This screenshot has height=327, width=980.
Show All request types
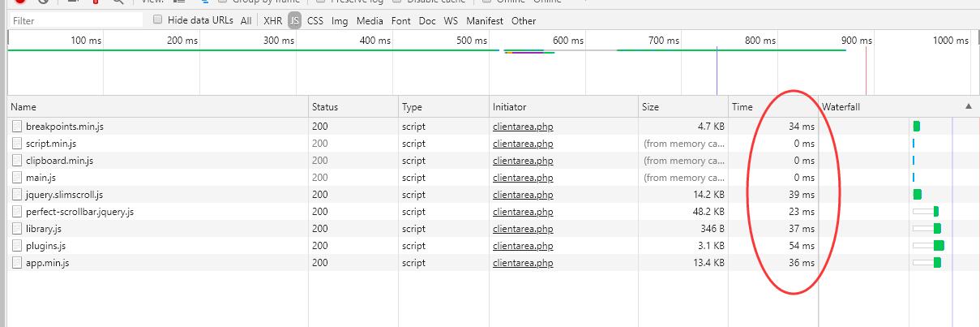246,21
